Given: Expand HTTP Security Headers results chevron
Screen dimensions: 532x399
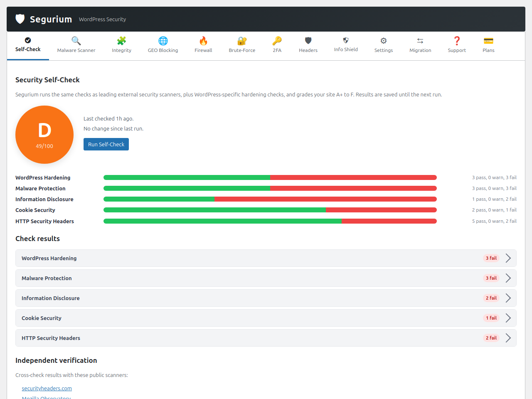Looking at the screenshot, I should tap(508, 338).
